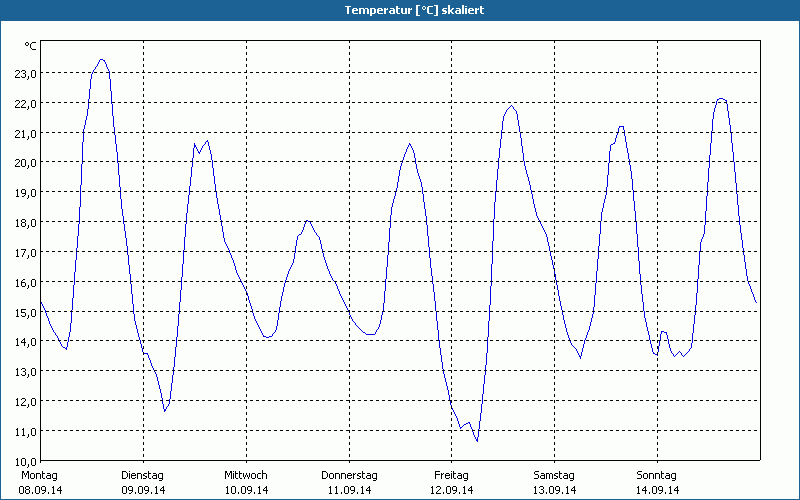Click the Mittwoch axis label
800x500 pixels.
pos(246,476)
